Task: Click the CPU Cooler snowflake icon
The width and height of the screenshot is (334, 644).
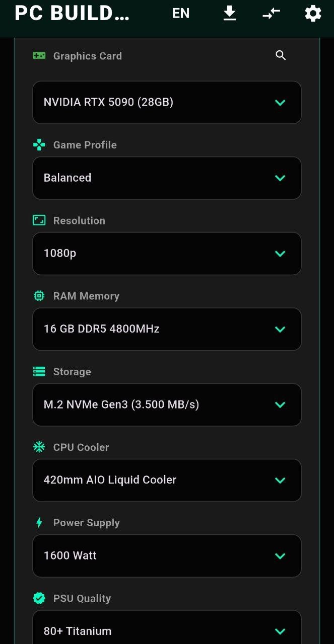Action: [x=39, y=447]
